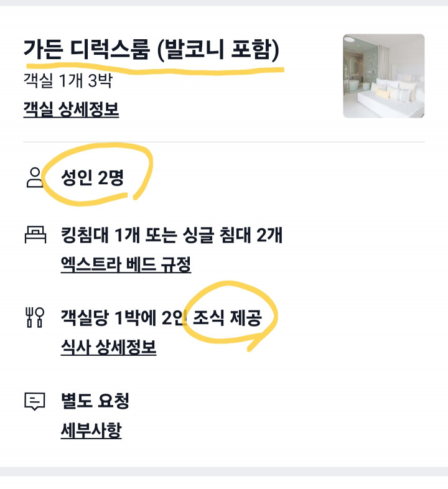Open the 객실 상세정보 link
Image resolution: width=448 pixels, height=489 pixels.
tap(71, 109)
